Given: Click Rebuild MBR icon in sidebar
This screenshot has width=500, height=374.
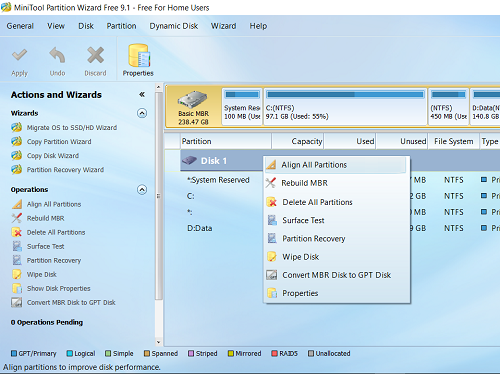Looking at the screenshot, I should click(x=17, y=218).
